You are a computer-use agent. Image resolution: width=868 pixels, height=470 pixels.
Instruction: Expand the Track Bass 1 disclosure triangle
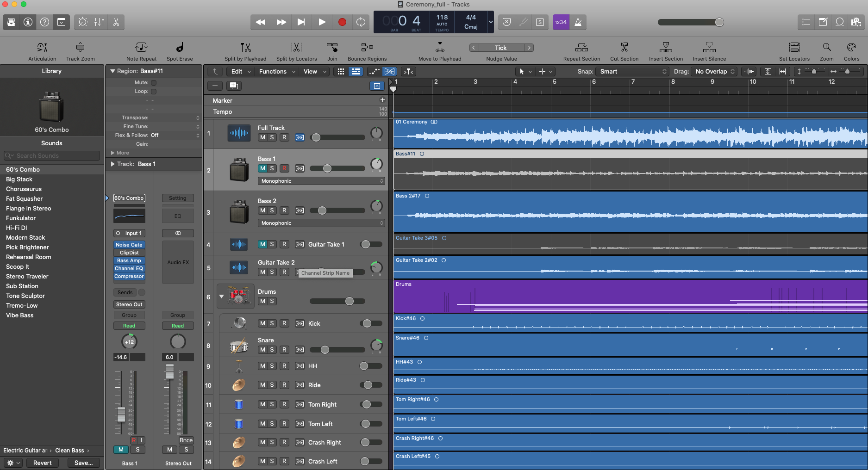click(x=112, y=164)
